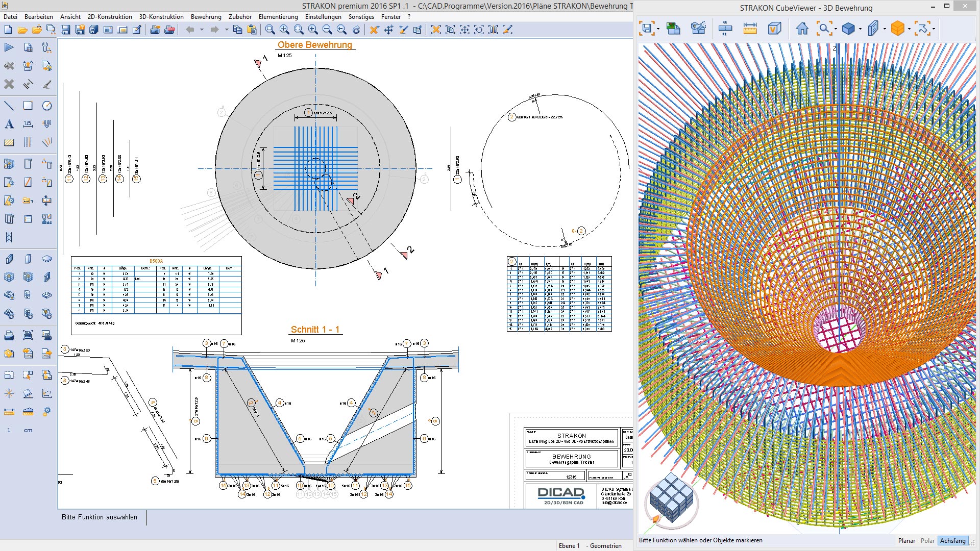Open the Bearbeiten menu
The height and width of the screenshot is (551, 980).
pos(39,17)
